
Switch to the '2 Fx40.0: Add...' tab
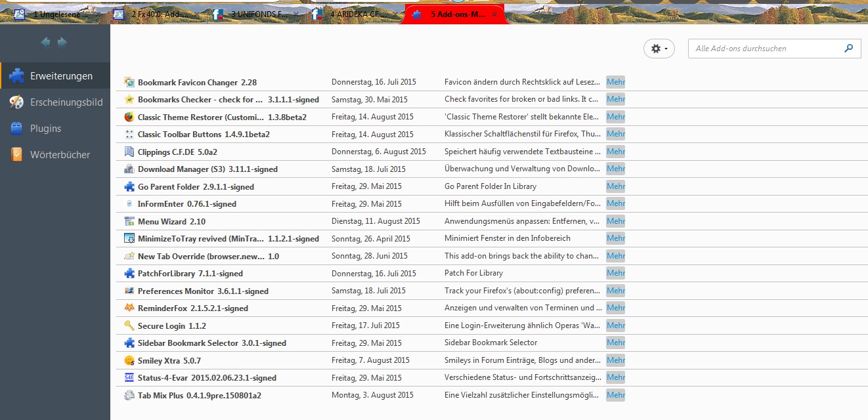point(156,14)
